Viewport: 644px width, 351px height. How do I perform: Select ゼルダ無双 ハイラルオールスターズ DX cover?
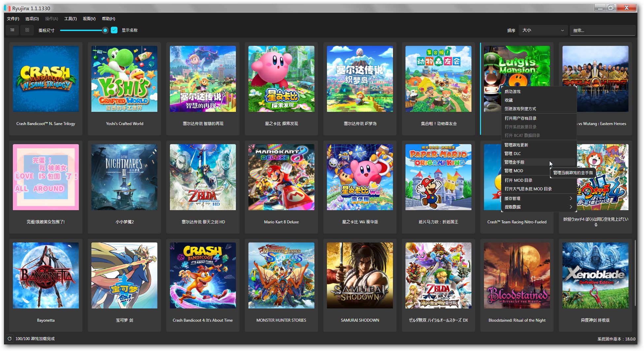coord(438,275)
